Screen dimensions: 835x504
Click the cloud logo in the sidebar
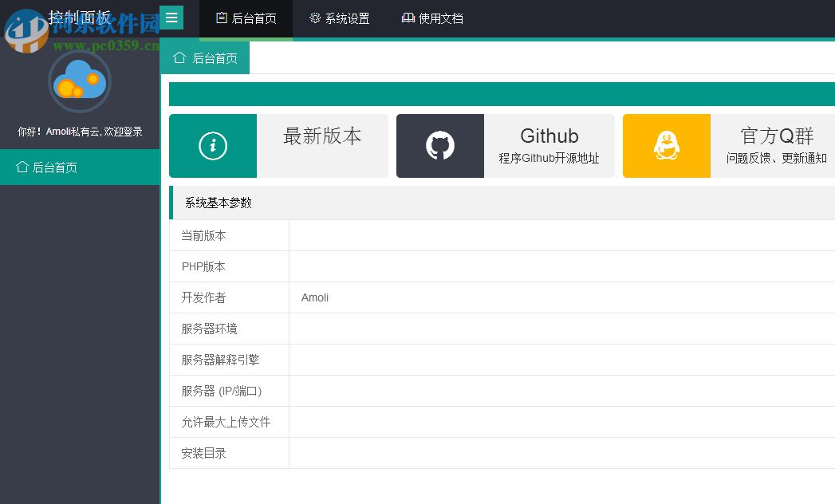tap(80, 82)
